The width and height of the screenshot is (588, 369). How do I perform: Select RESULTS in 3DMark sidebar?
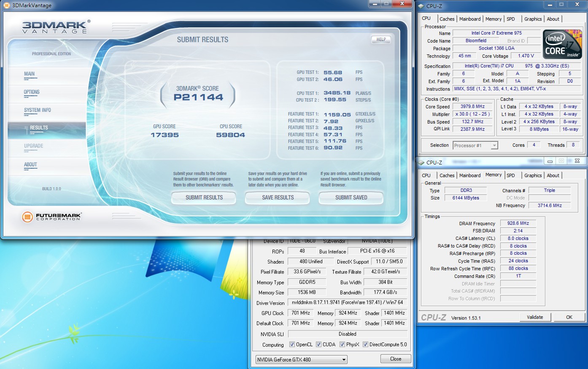pos(39,128)
